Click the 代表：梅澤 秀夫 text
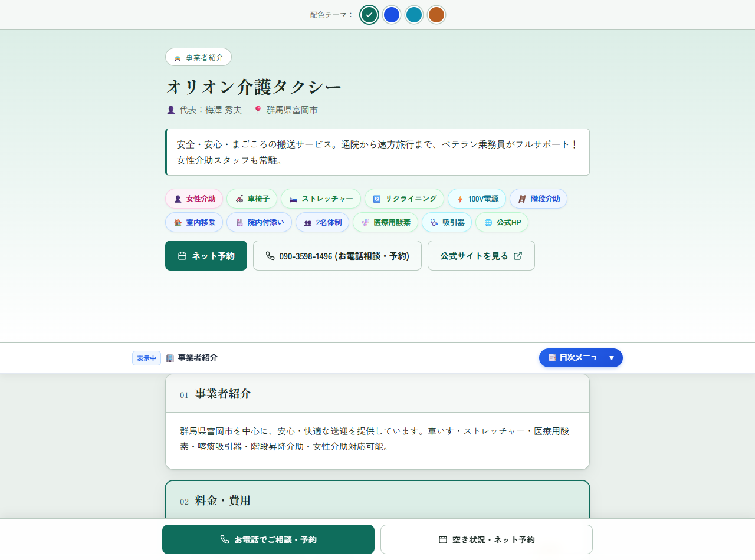 211,110
